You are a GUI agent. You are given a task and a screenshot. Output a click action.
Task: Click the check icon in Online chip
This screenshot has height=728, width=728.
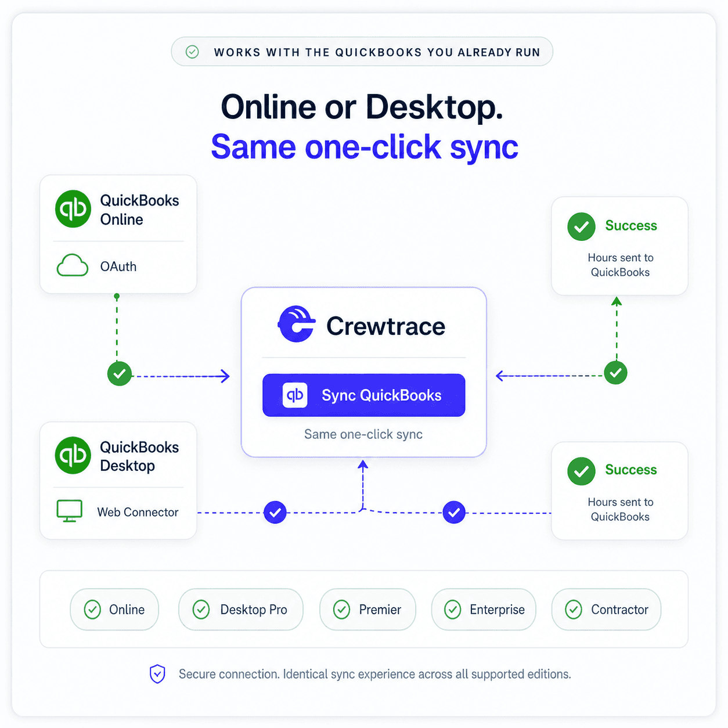[x=92, y=610]
